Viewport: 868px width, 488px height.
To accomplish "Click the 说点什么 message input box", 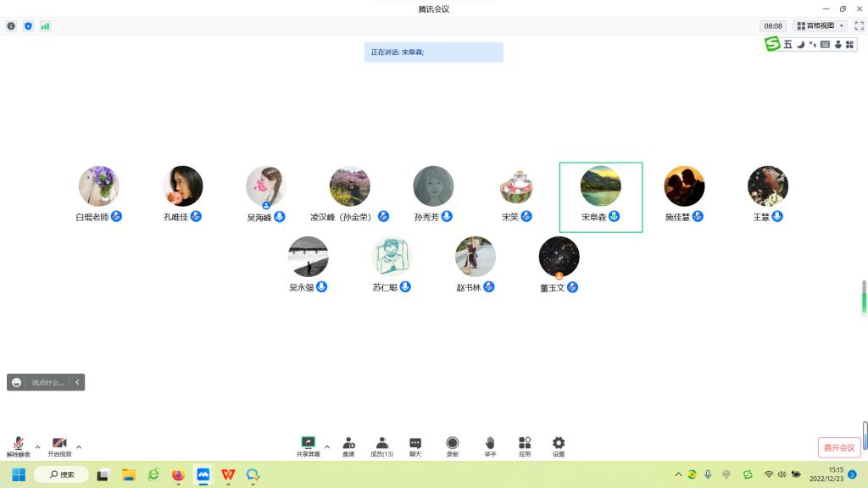I will [47, 383].
